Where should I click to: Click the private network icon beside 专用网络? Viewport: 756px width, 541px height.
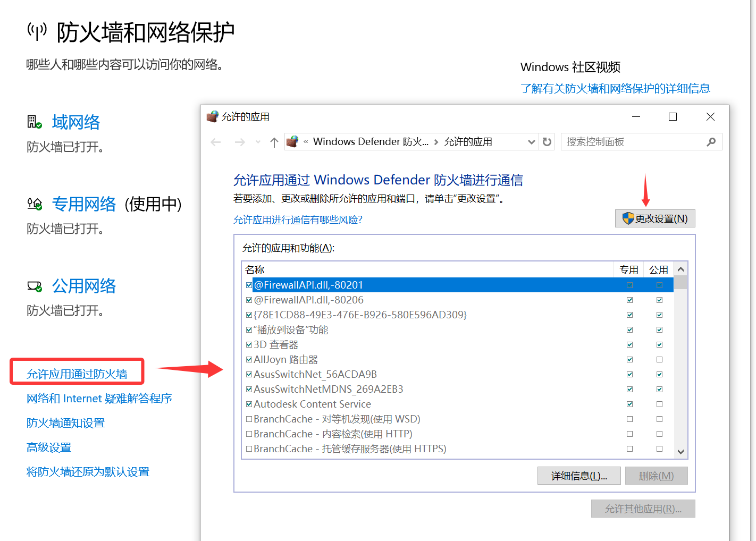[34, 204]
